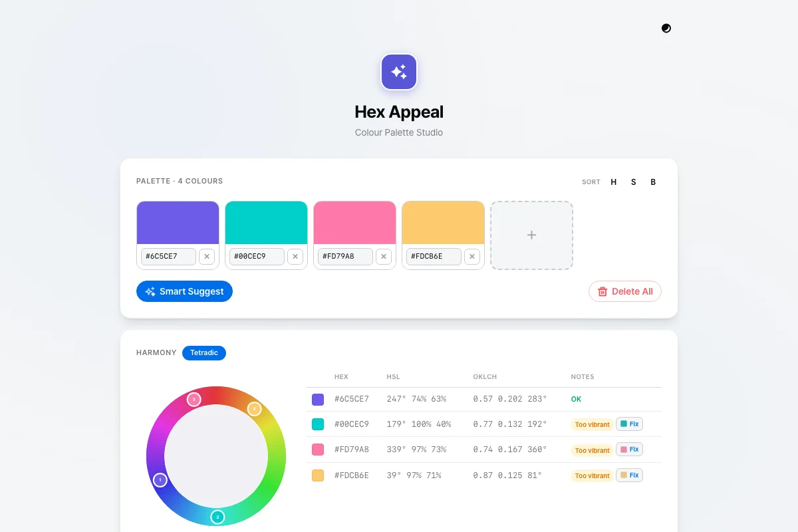Toggle dark mode via the moon icon

666,28
